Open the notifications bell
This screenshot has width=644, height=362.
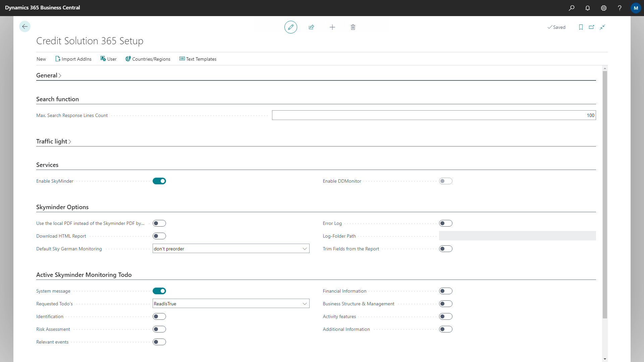point(588,8)
